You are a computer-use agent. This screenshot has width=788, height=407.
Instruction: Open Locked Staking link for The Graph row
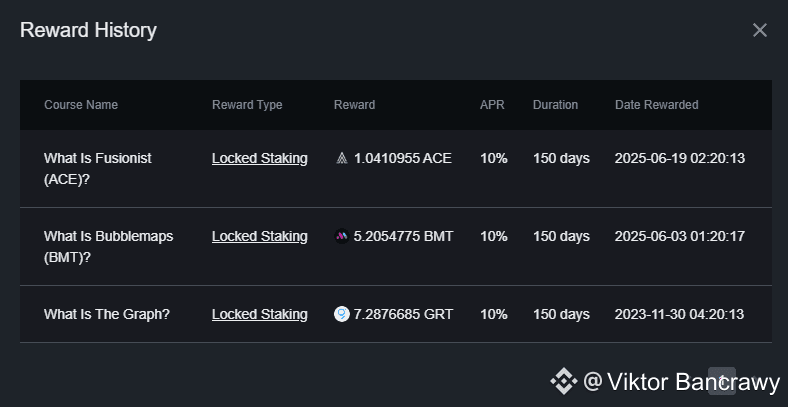[259, 314]
